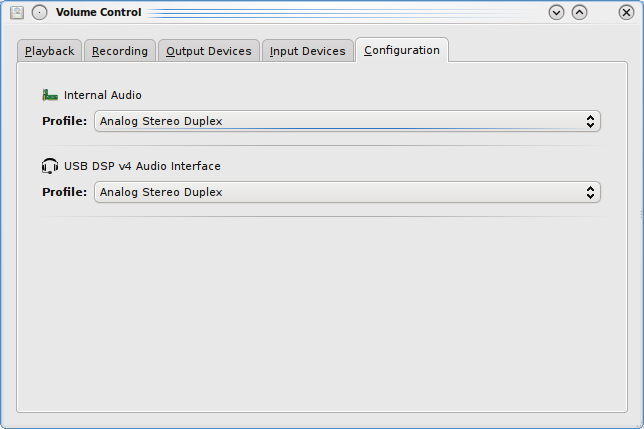Click the USB DSP headset icon
Viewport: 644px width, 429px height.
(50, 166)
